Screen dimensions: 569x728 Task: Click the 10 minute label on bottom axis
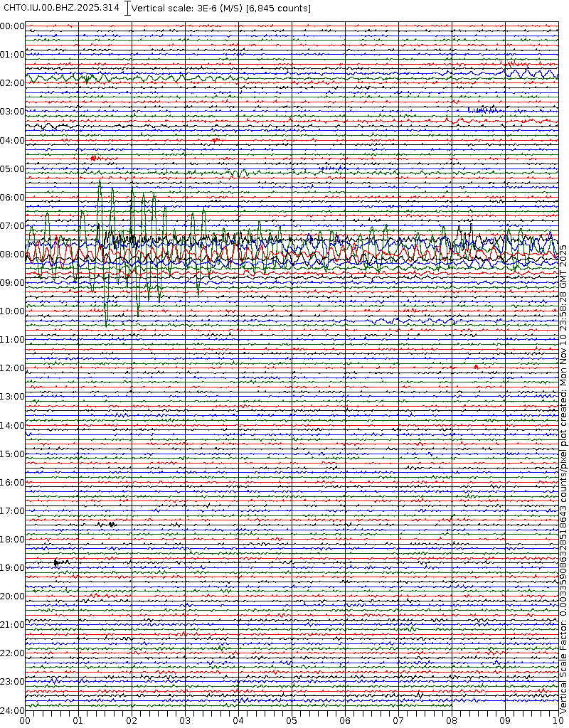point(558,720)
